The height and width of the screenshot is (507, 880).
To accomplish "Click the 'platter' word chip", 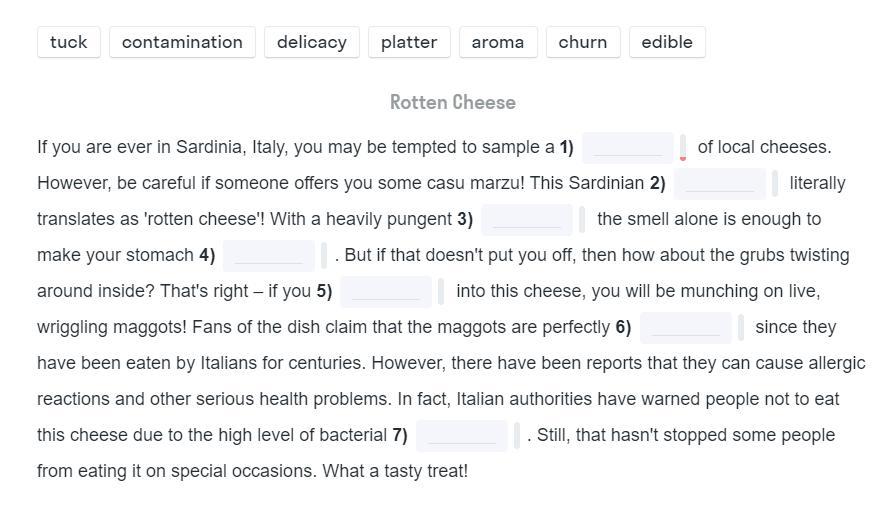I will tap(409, 42).
